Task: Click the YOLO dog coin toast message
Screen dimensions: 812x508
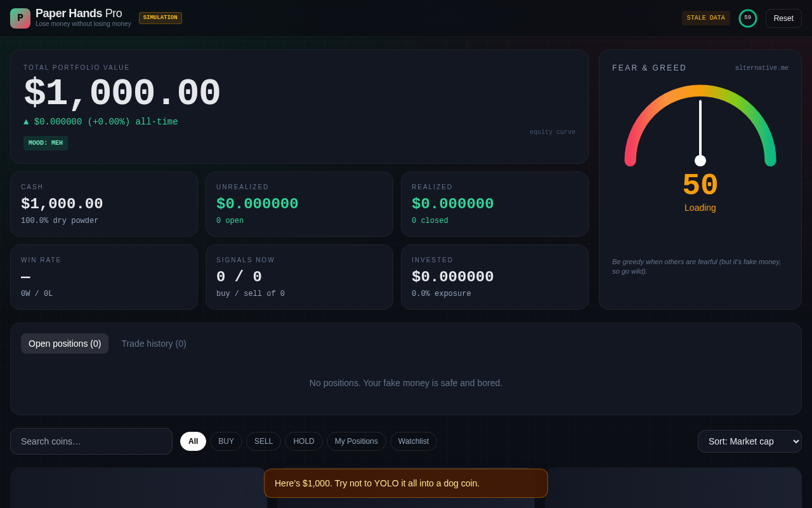Action: coord(406,483)
